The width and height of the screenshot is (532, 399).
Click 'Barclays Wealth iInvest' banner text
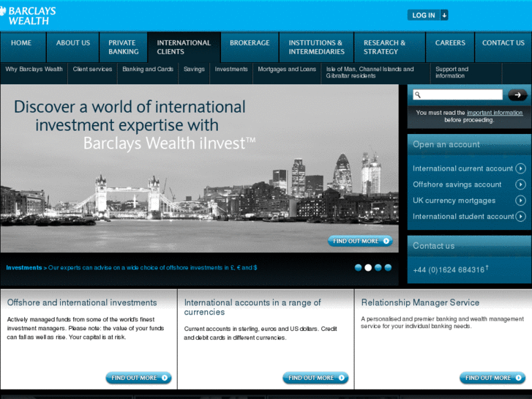pos(169,143)
